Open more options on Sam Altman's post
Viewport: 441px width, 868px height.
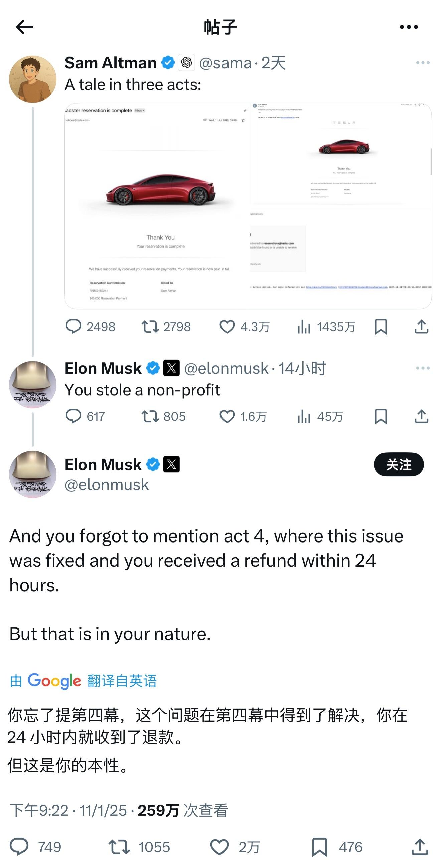point(422,63)
